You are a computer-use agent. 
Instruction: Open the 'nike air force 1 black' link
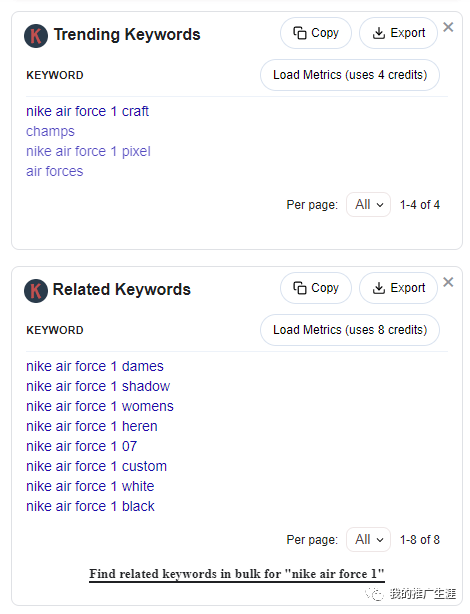90,506
